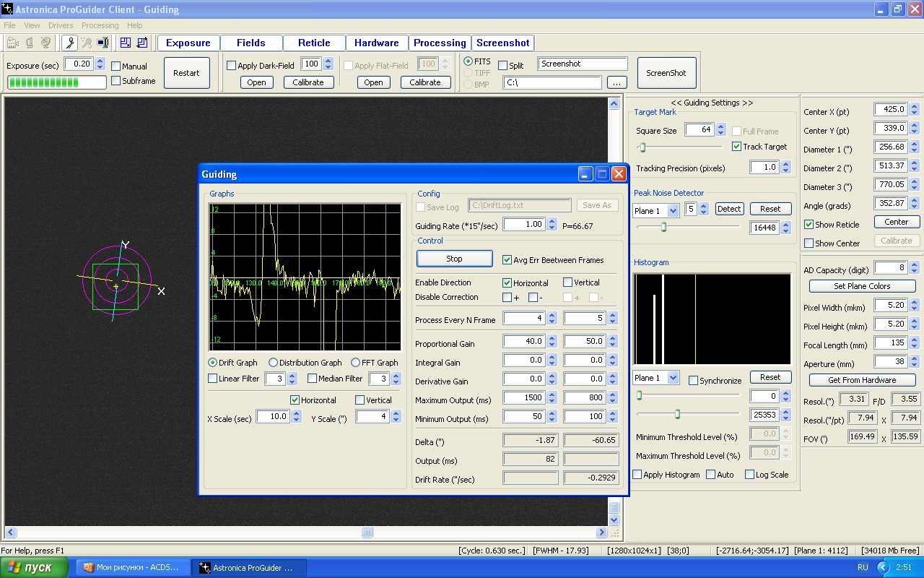Uncheck Avg Err Between Frames

pos(507,260)
